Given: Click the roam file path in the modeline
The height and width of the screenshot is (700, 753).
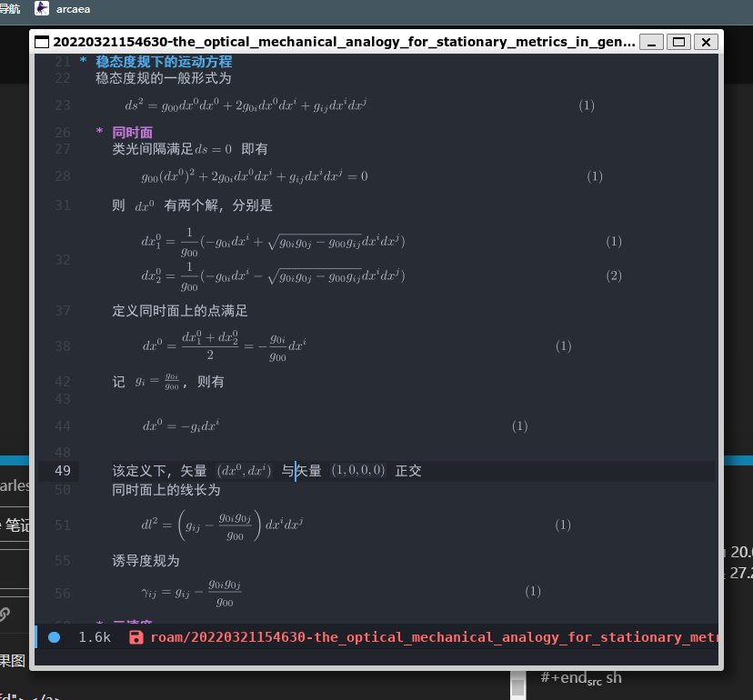Looking at the screenshot, I should click(x=433, y=637).
